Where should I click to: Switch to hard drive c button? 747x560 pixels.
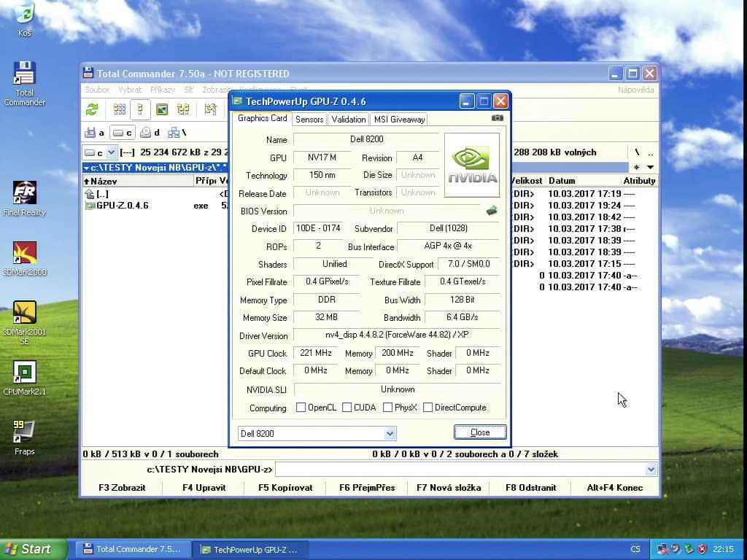point(123,133)
